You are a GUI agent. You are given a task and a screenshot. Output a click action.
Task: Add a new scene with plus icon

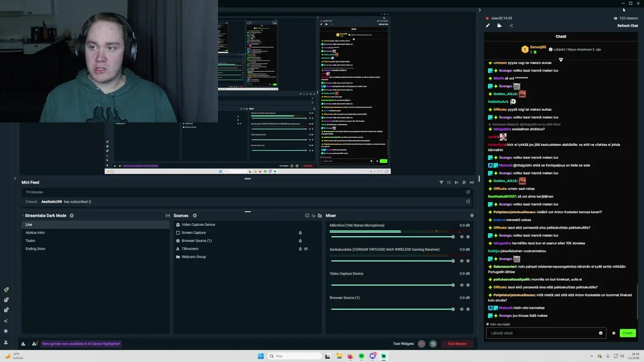tap(71, 216)
